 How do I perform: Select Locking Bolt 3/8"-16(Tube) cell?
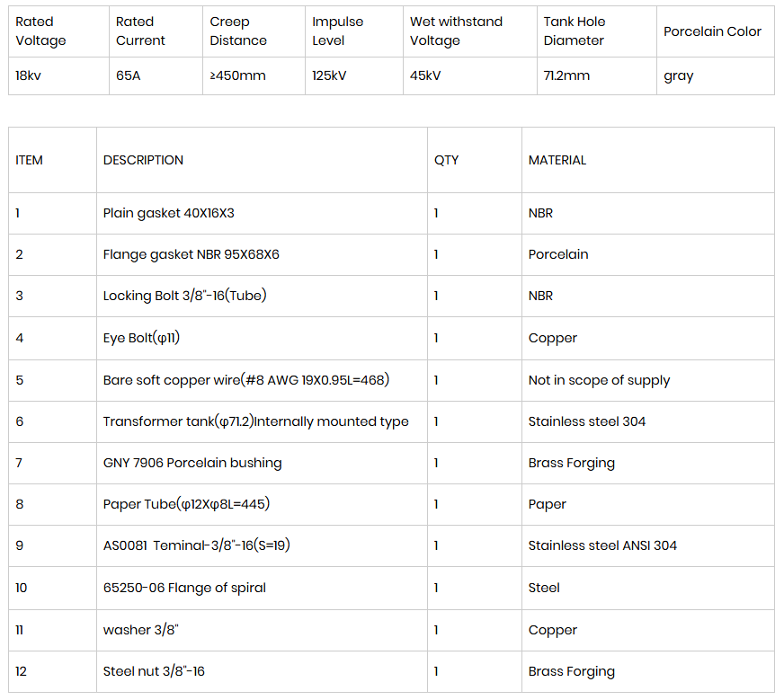(x=262, y=296)
